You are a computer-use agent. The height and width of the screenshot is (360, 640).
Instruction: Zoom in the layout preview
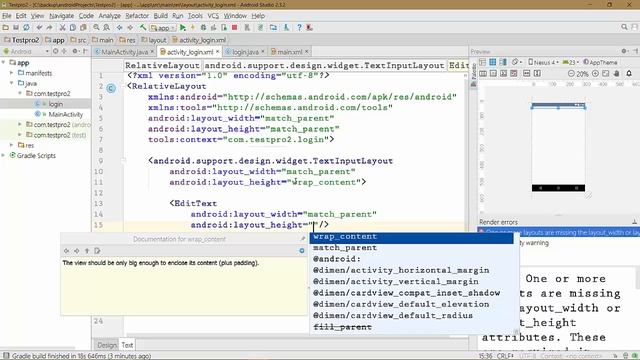(x=595, y=74)
